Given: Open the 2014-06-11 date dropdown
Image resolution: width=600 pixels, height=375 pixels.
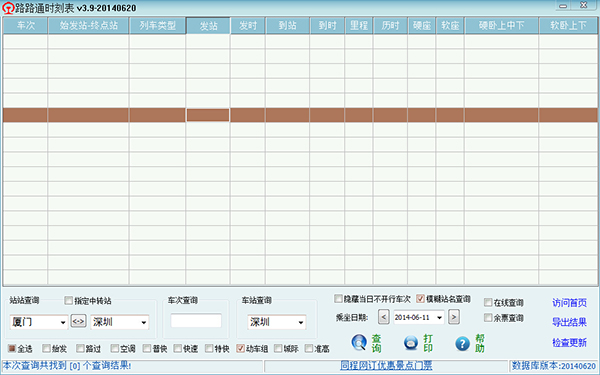Looking at the screenshot, I should point(439,317).
